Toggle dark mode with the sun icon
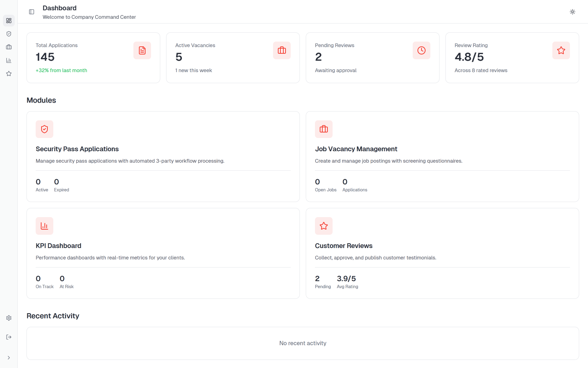Image resolution: width=588 pixels, height=368 pixels. (x=572, y=11)
